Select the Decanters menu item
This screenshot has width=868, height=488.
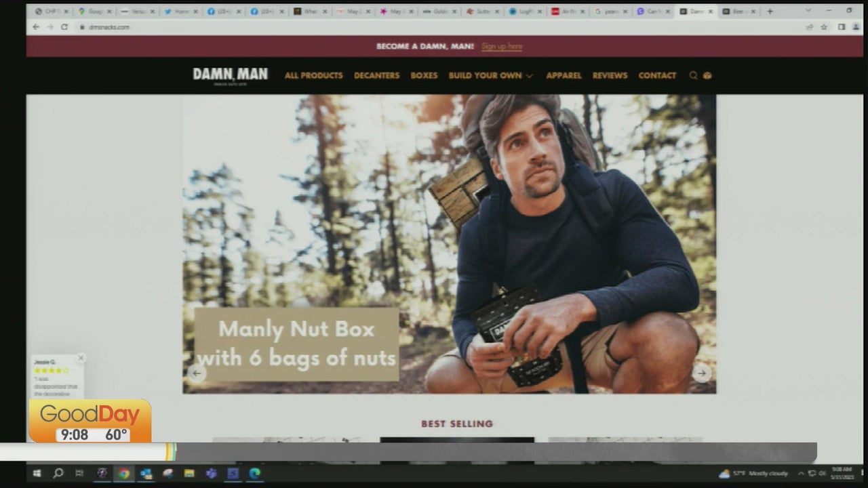click(376, 75)
